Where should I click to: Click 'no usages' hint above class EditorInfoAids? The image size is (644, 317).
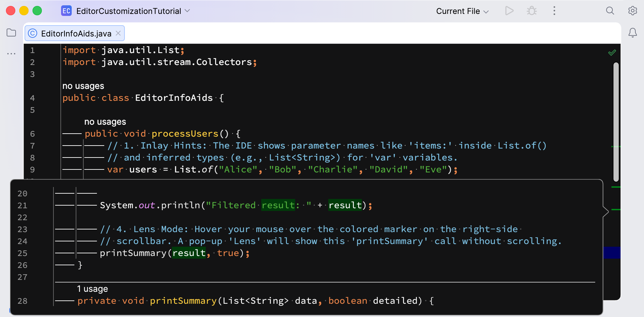[x=83, y=86]
